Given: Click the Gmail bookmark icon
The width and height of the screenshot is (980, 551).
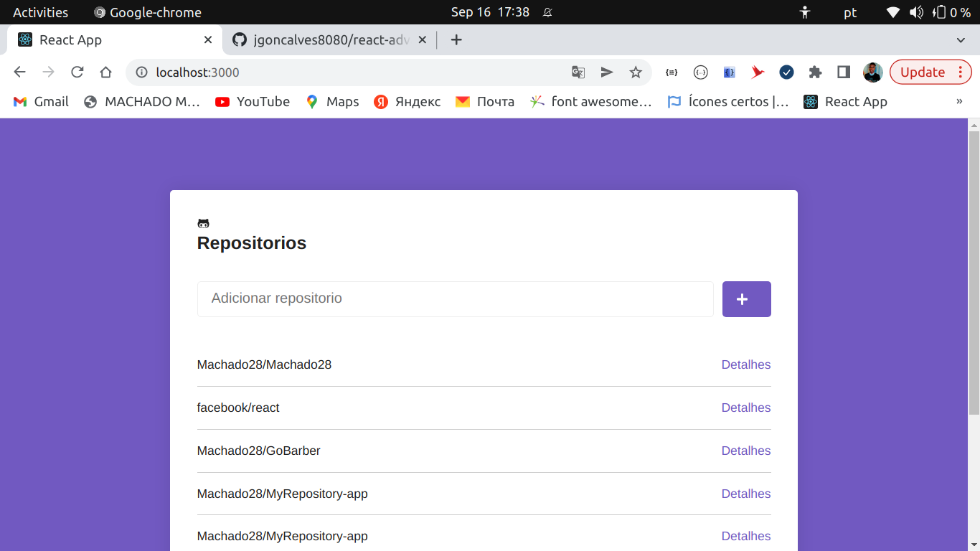Looking at the screenshot, I should [x=19, y=101].
